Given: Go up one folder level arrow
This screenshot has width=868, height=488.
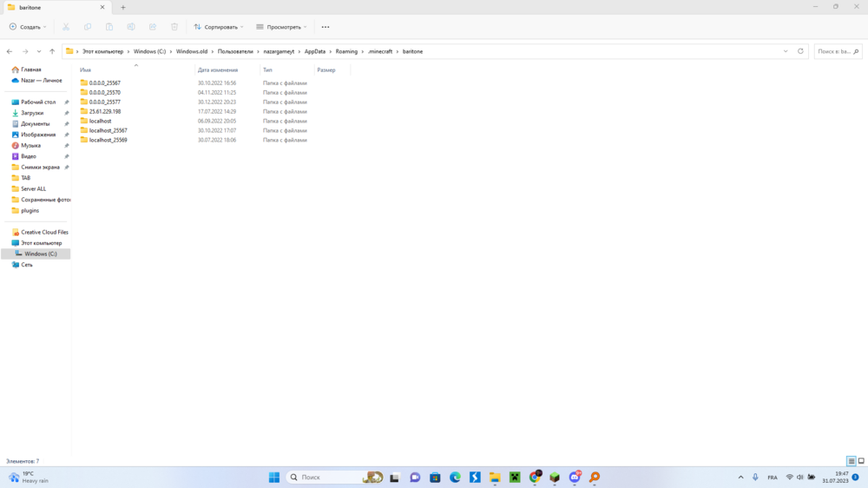Looking at the screenshot, I should pyautogui.click(x=52, y=51).
